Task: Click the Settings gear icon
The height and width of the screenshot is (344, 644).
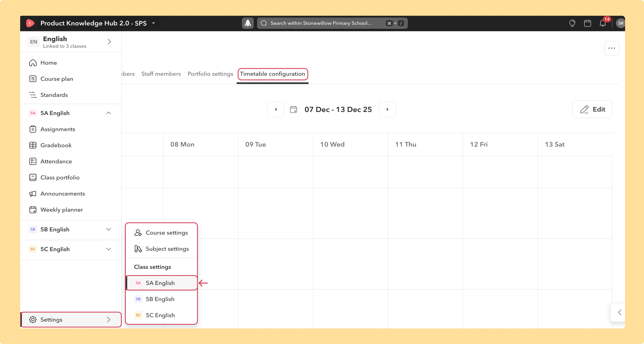Action: 33,319
